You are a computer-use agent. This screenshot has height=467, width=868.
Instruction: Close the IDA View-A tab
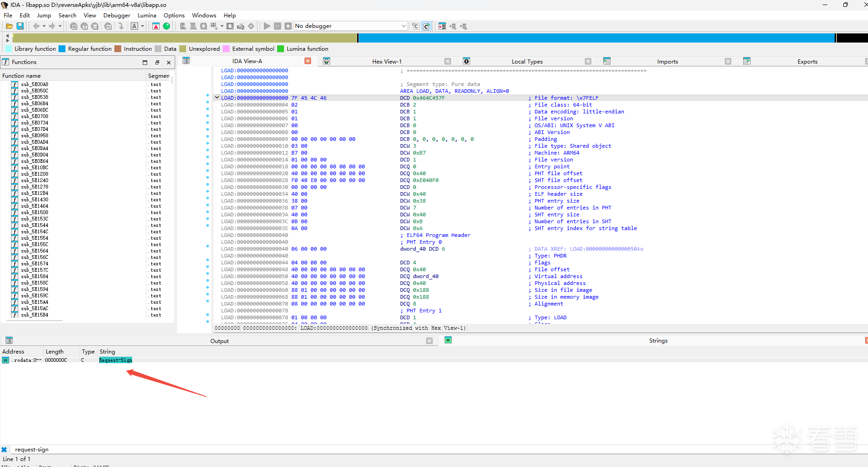coord(308,61)
